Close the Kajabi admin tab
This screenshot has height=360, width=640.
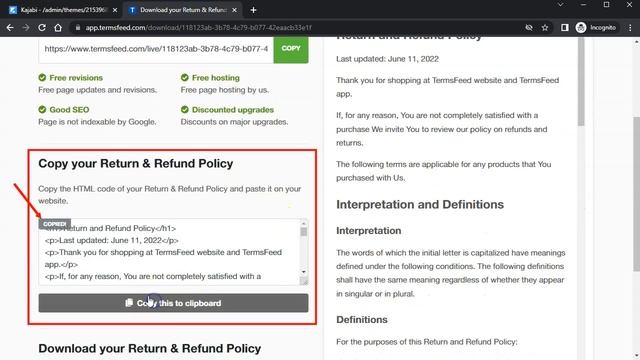pyautogui.click(x=115, y=10)
